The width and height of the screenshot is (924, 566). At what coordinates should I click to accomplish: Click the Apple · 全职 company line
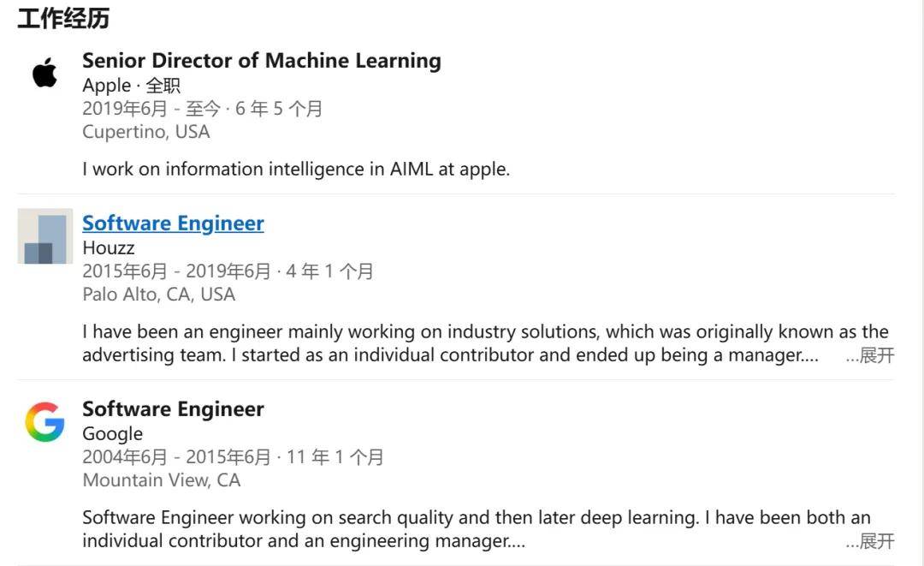tap(131, 86)
